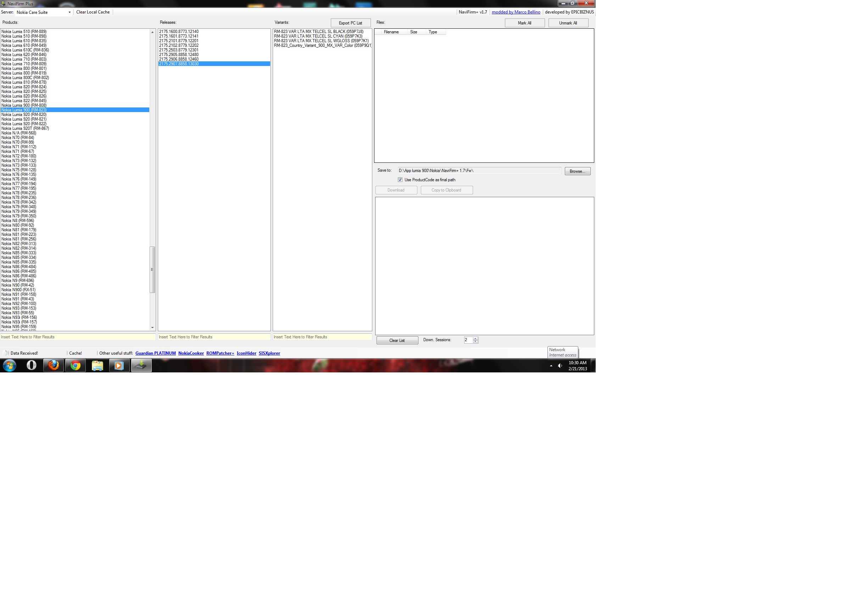Toggle Use ProductCode as final path

click(x=400, y=180)
